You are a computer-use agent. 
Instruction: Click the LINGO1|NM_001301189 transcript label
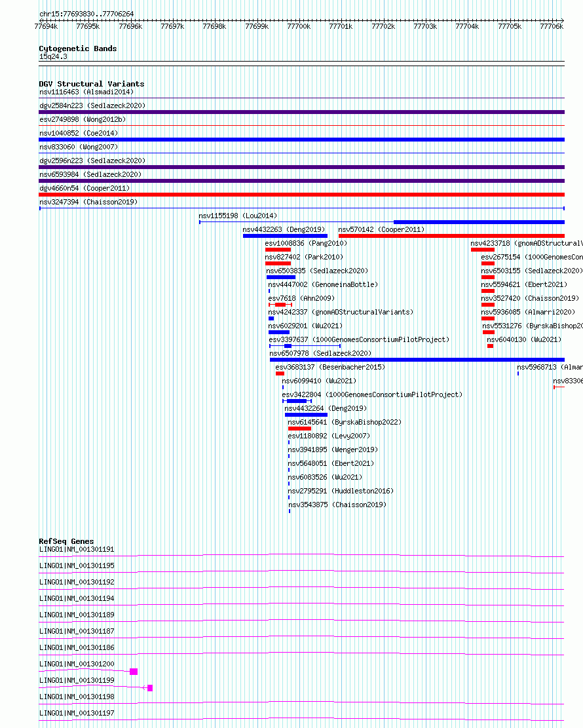(77, 615)
